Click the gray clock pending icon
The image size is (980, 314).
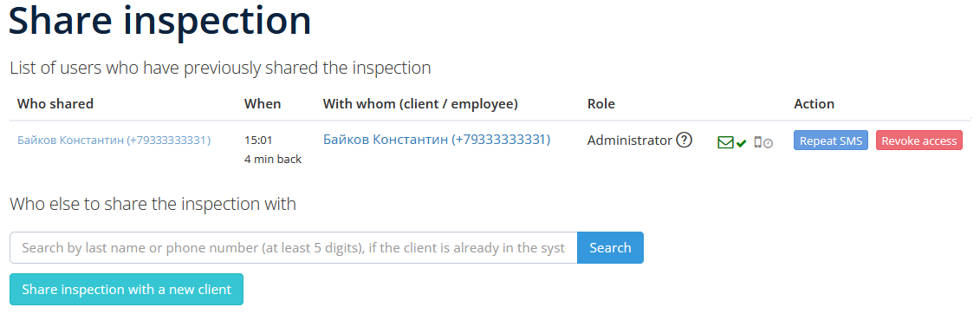click(x=768, y=143)
